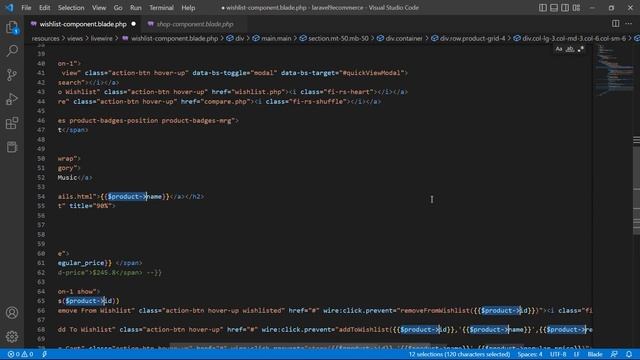Toggle secondary side bar layout icon
The width and height of the screenshot is (640, 360).
click(x=565, y=8)
